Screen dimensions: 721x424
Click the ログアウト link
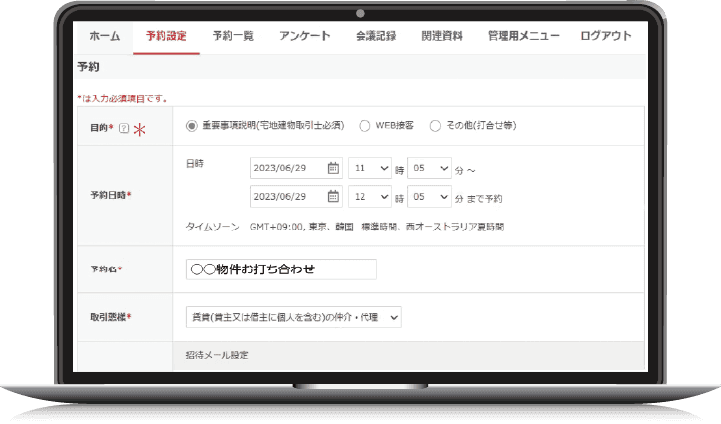[605, 36]
